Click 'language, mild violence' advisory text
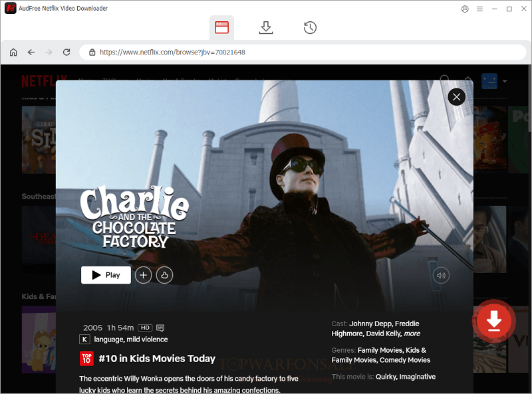The height and width of the screenshot is (394, 532). click(130, 340)
